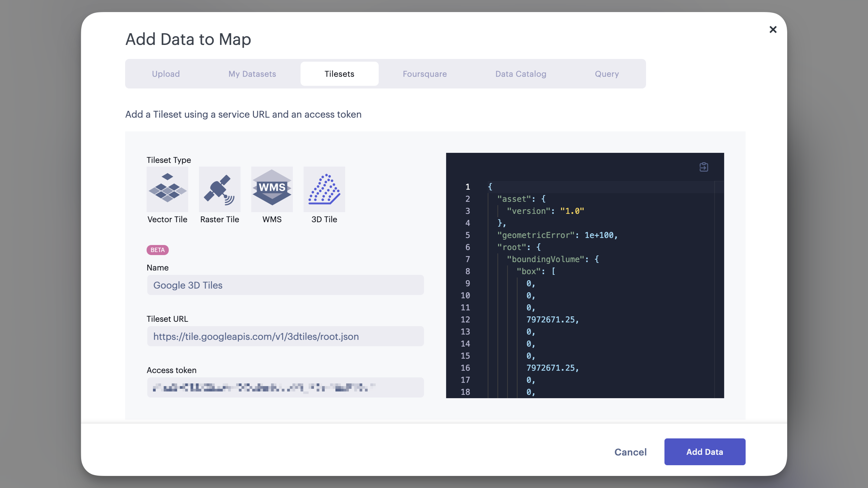Open the My Datasets tab

[252, 74]
